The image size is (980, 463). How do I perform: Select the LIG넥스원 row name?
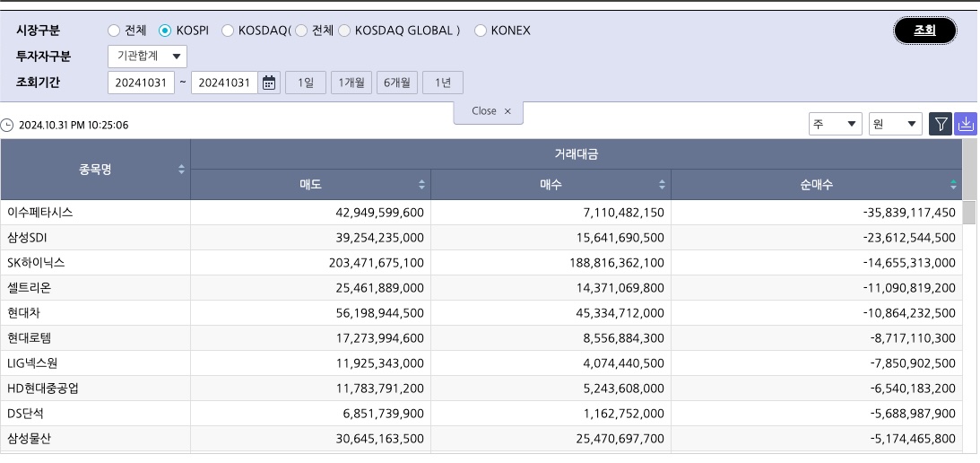[x=32, y=363]
